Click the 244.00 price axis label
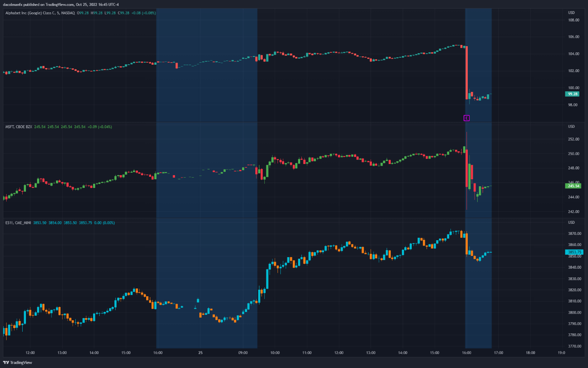The height and width of the screenshot is (368, 588). pyautogui.click(x=574, y=197)
